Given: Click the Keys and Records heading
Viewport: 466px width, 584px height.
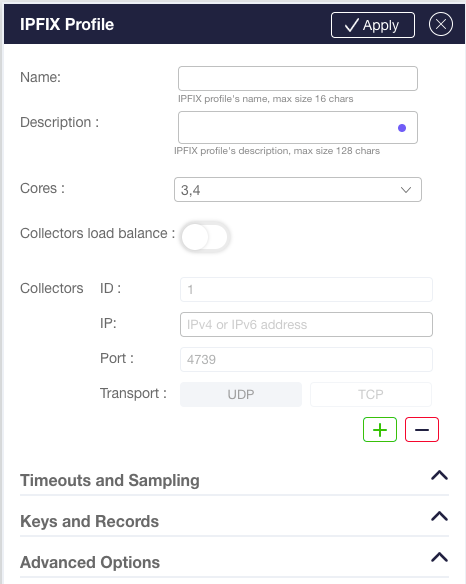Looking at the screenshot, I should 89,521.
